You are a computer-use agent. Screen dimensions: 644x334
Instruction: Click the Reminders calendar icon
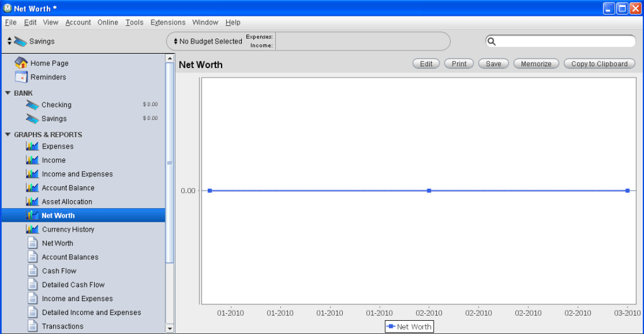tap(21, 77)
